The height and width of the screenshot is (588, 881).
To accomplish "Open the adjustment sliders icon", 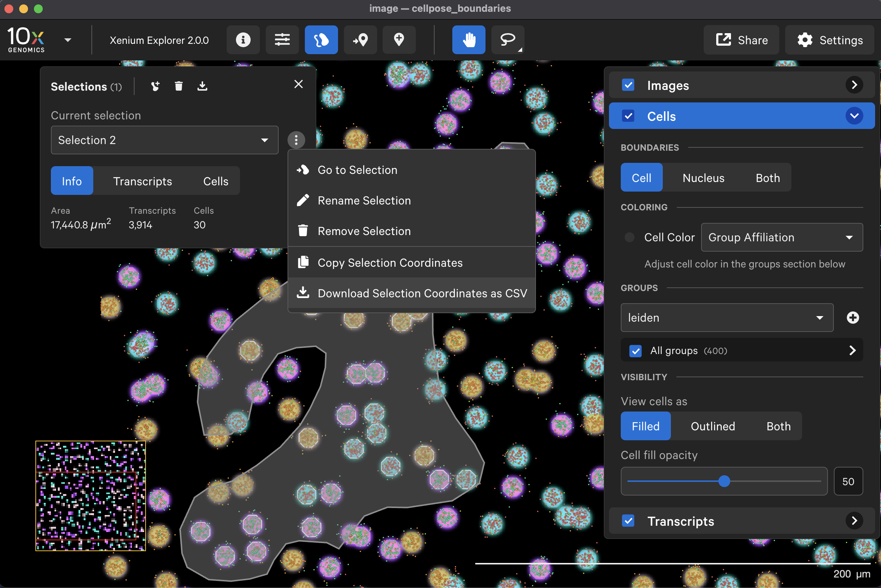I will (282, 40).
